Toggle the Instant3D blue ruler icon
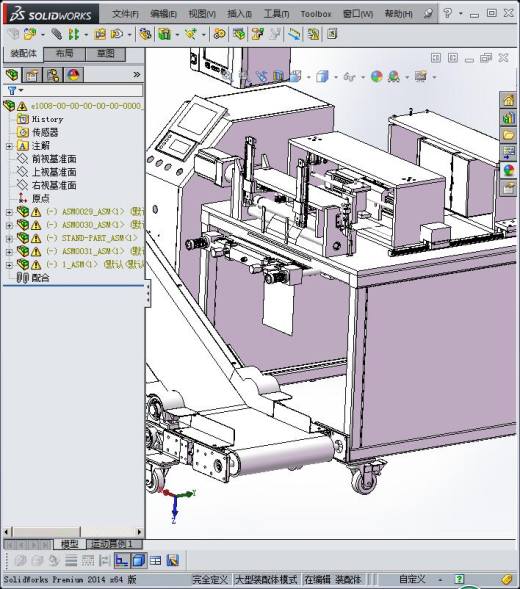The width and height of the screenshot is (520, 589). tap(295, 34)
